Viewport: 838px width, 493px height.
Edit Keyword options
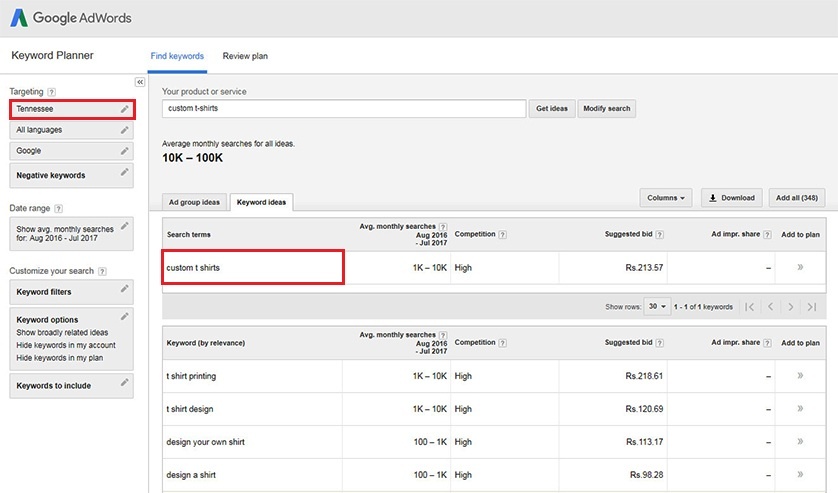point(125,317)
